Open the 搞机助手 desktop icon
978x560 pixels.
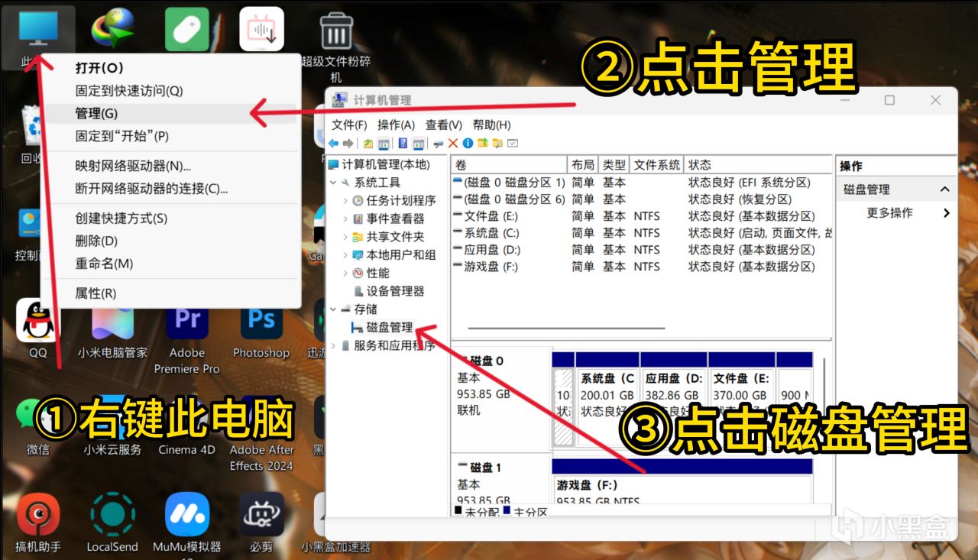(38, 522)
